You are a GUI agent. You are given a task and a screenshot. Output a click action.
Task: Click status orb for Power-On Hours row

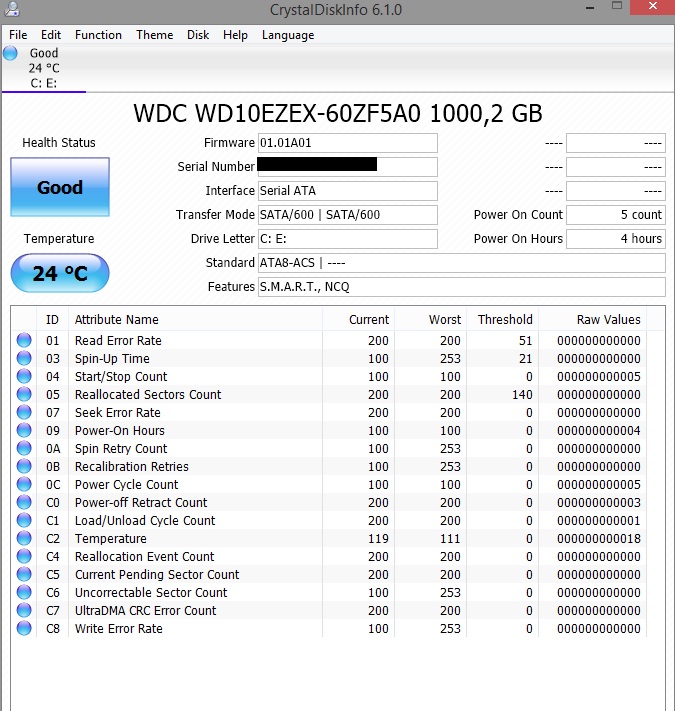tap(24, 430)
